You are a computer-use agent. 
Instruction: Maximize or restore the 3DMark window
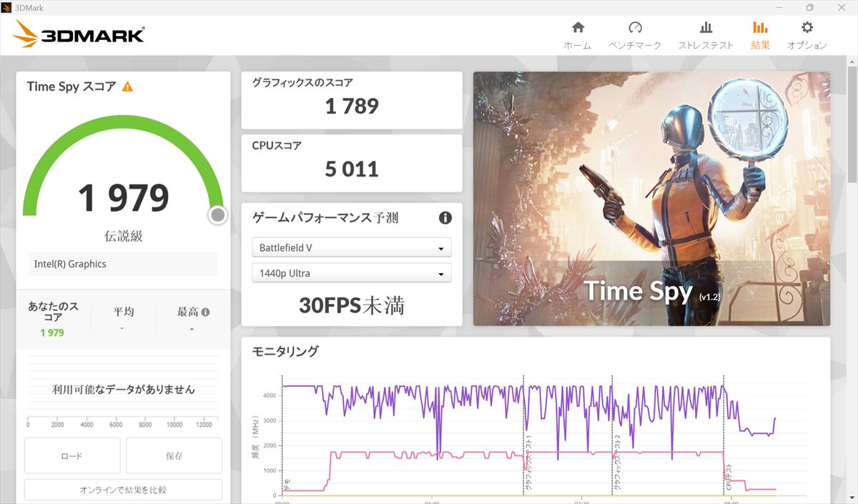point(809,7)
